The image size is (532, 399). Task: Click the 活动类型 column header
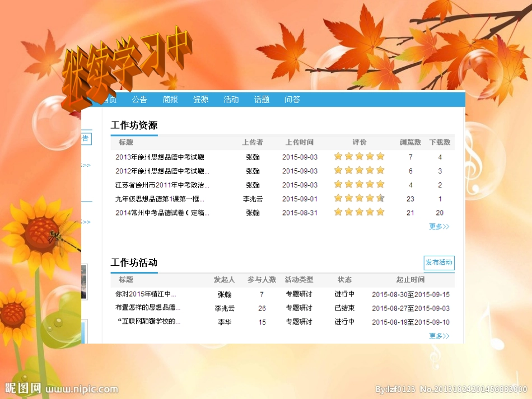[x=299, y=280]
